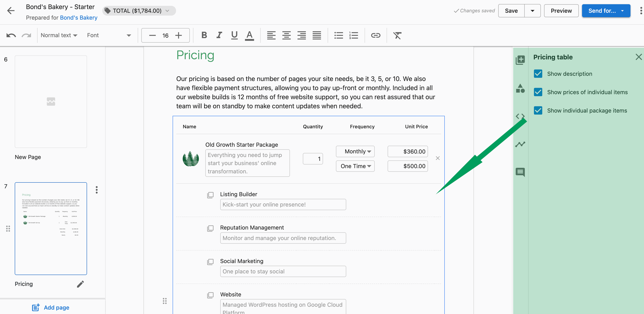Insert numbered list
This screenshot has width=644, height=314.
click(x=353, y=35)
